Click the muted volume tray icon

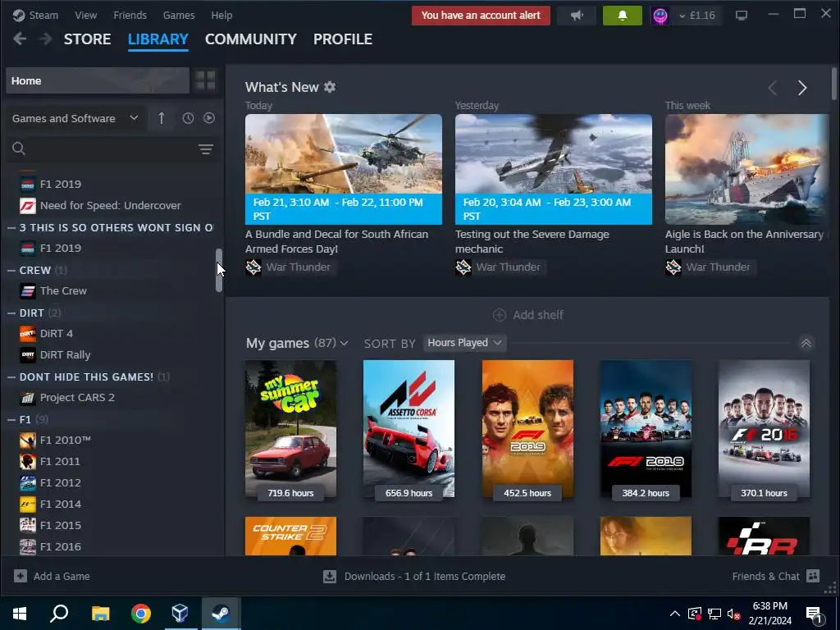734,614
